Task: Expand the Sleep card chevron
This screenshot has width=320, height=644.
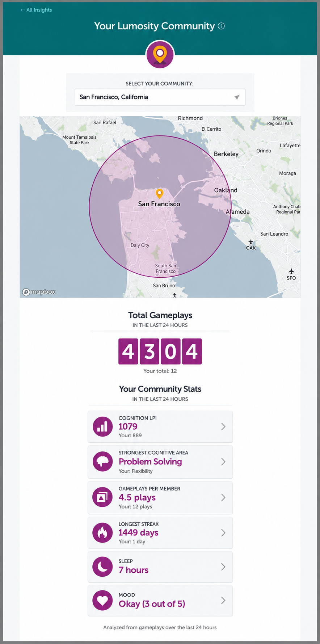Action: 223,567
